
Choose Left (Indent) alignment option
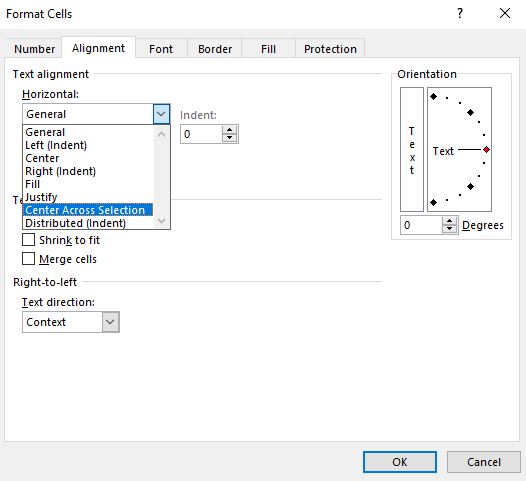[x=88, y=145]
